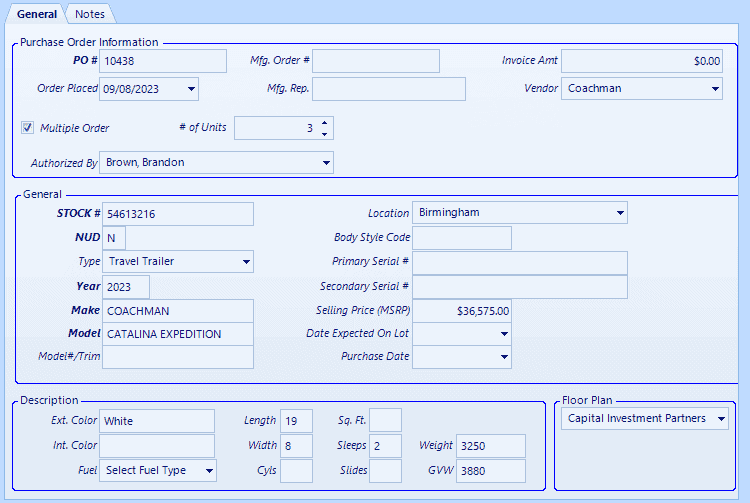Viewport: 750px width, 503px height.
Task: Click the Secondary Serial # field
Action: (520, 287)
